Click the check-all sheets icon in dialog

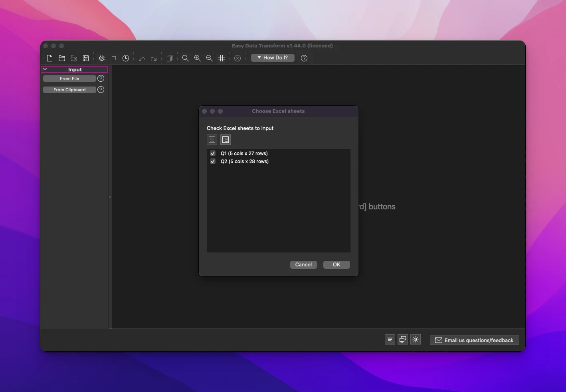click(212, 140)
